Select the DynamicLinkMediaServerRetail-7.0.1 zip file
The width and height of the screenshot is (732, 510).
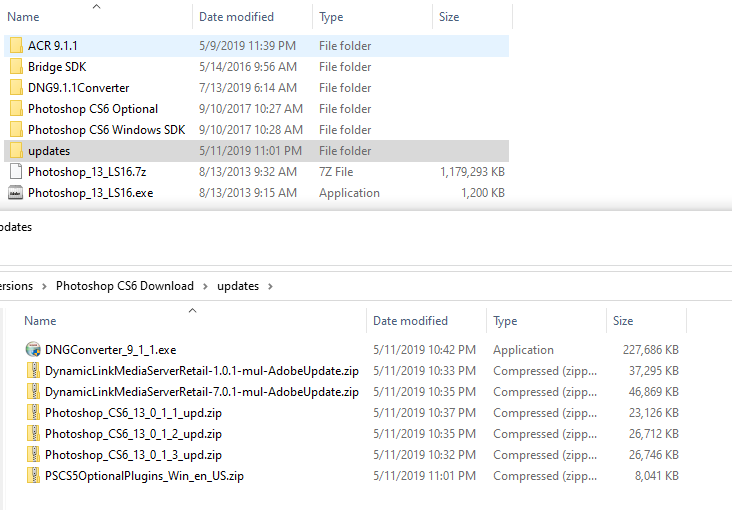[x=201, y=392]
